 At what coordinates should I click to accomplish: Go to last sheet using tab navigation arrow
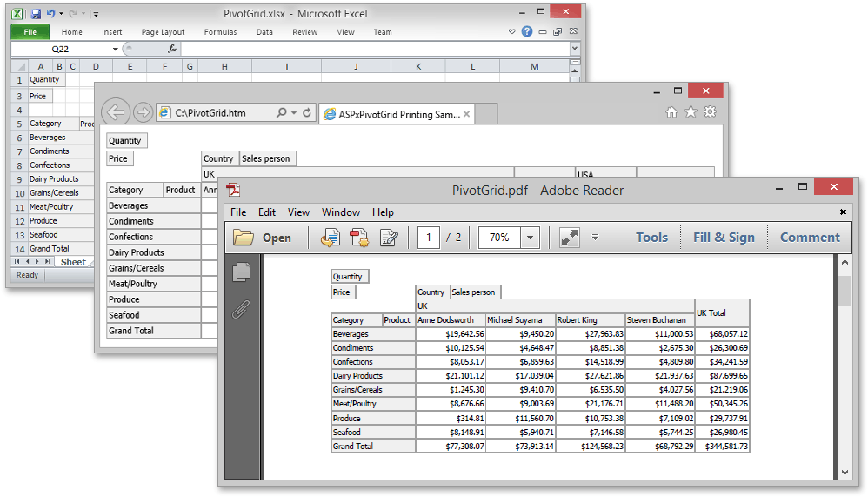pos(48,261)
